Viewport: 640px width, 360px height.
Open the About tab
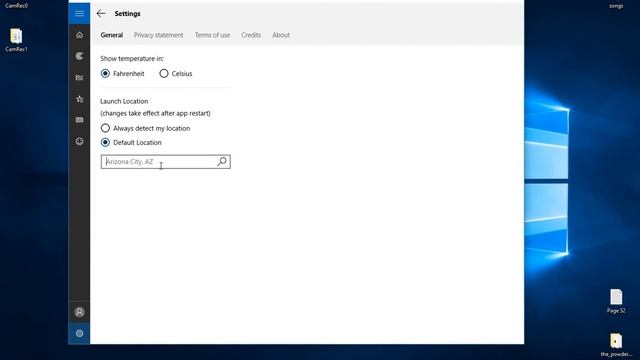coord(281,35)
